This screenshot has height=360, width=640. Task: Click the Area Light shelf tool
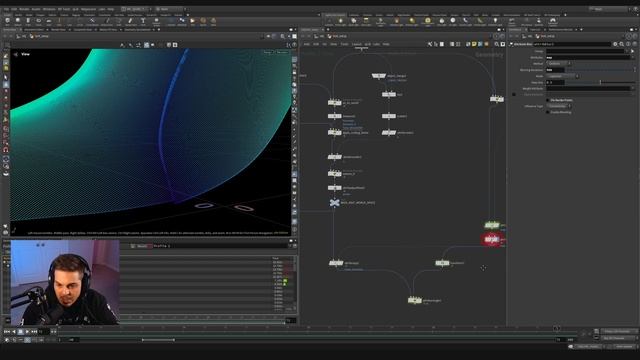point(366,21)
